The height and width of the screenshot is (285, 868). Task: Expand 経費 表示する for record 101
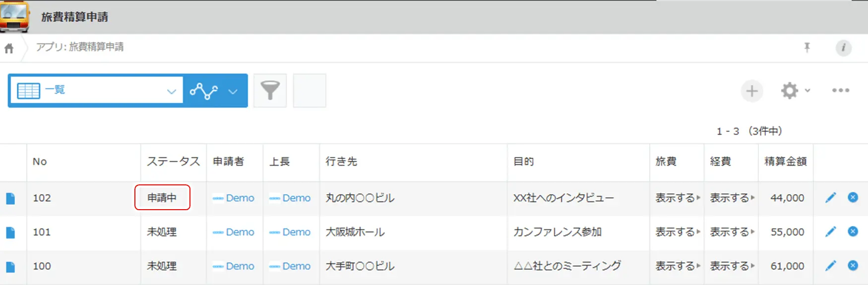click(732, 232)
